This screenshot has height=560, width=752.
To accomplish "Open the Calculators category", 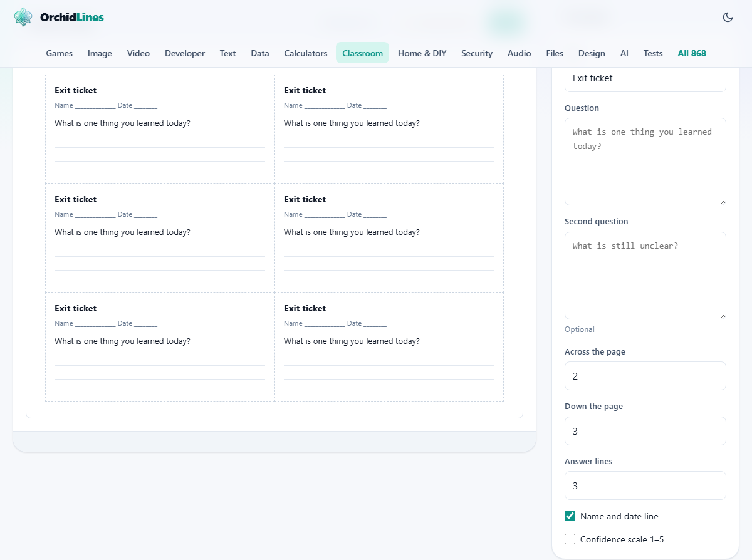I will [306, 53].
